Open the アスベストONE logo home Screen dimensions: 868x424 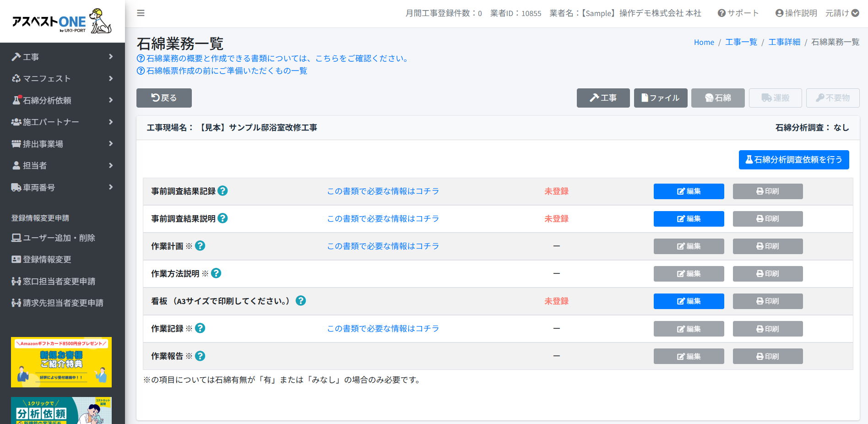[x=62, y=22]
